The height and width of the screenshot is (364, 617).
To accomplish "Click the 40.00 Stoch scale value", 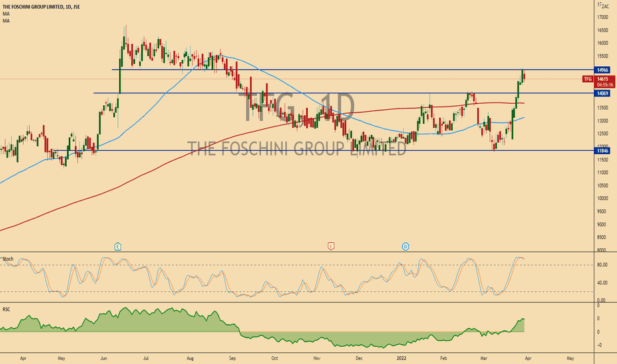I will (x=602, y=283).
